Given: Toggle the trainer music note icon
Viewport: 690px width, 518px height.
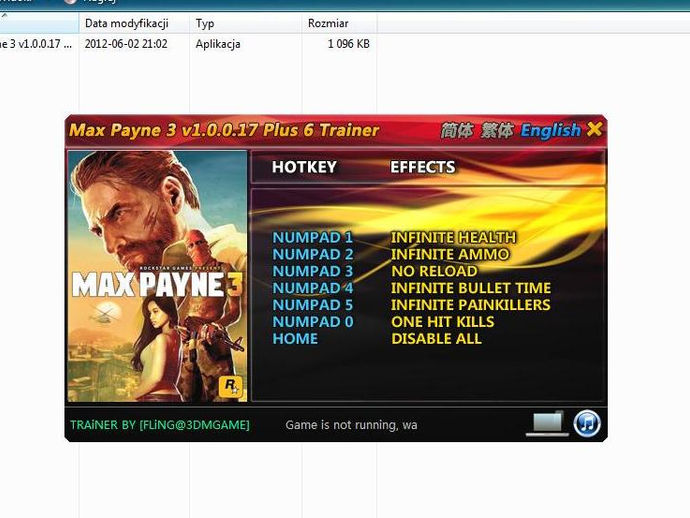Looking at the screenshot, I should coord(587,423).
